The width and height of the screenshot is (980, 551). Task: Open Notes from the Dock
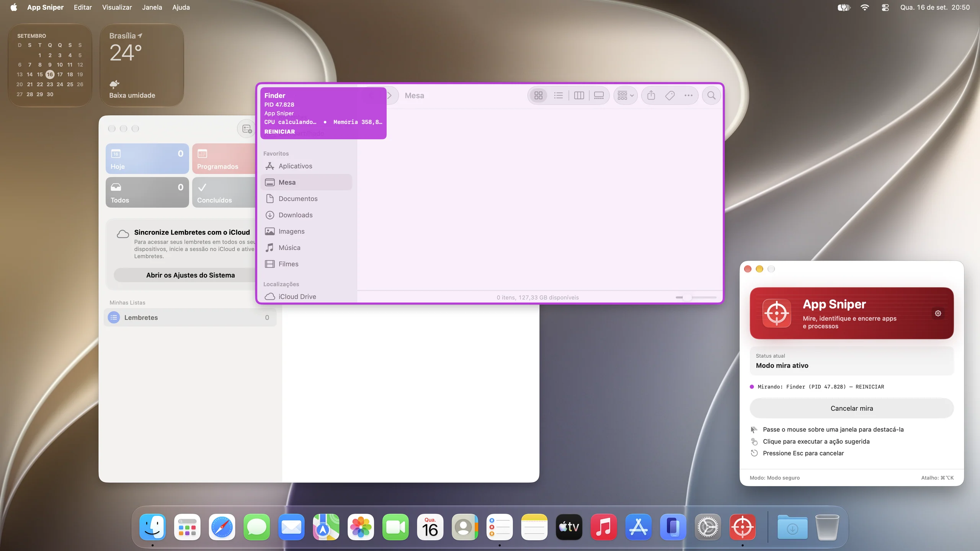534,527
